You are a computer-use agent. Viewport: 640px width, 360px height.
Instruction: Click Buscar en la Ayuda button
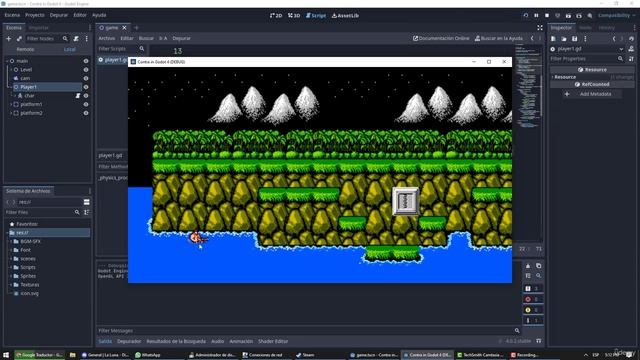pyautogui.click(x=498, y=38)
